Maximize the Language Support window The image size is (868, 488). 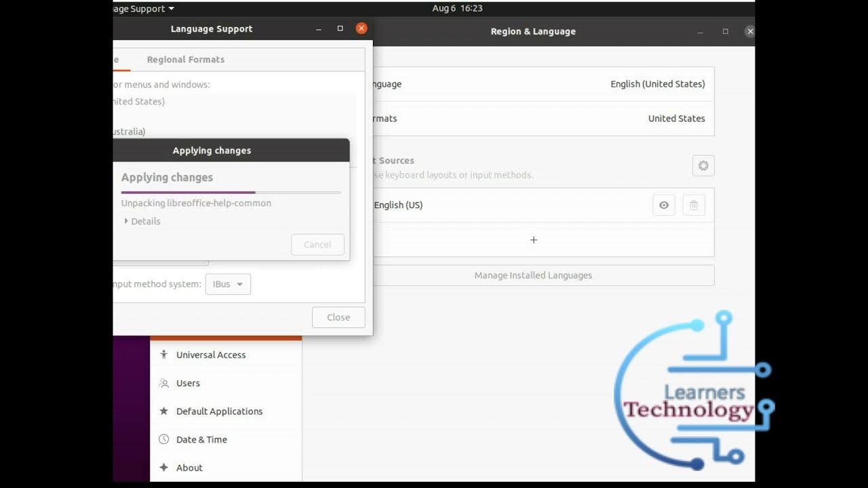point(340,28)
